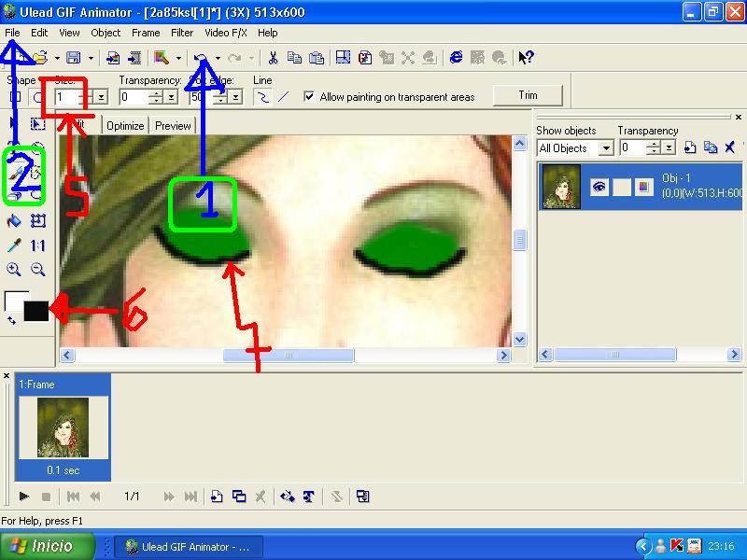747x560 pixels.
Task: Open the Save button dropdown arrow
Action: 91,58
